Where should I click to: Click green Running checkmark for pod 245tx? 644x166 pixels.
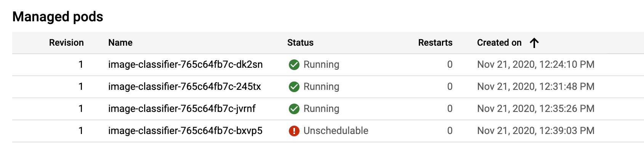[x=294, y=87]
